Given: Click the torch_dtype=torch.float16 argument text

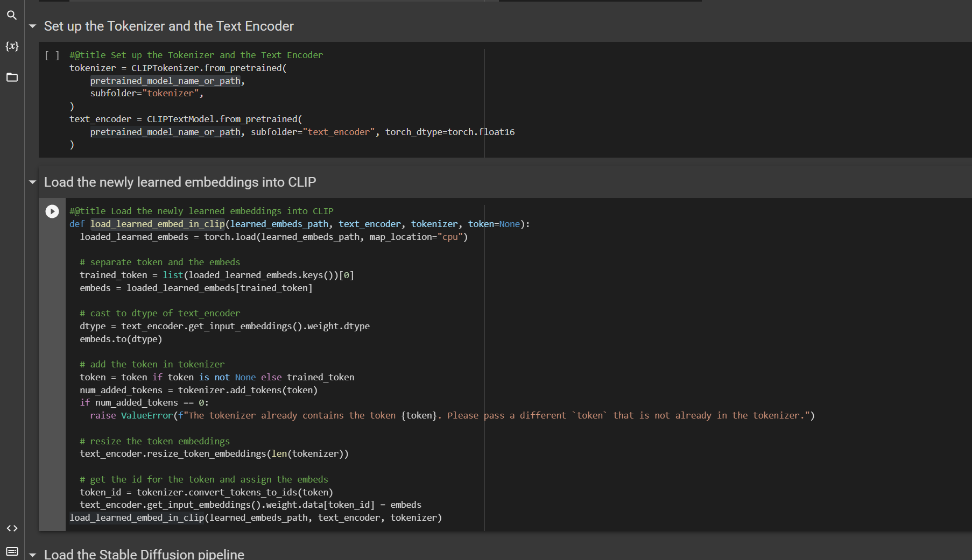Looking at the screenshot, I should 451,132.
